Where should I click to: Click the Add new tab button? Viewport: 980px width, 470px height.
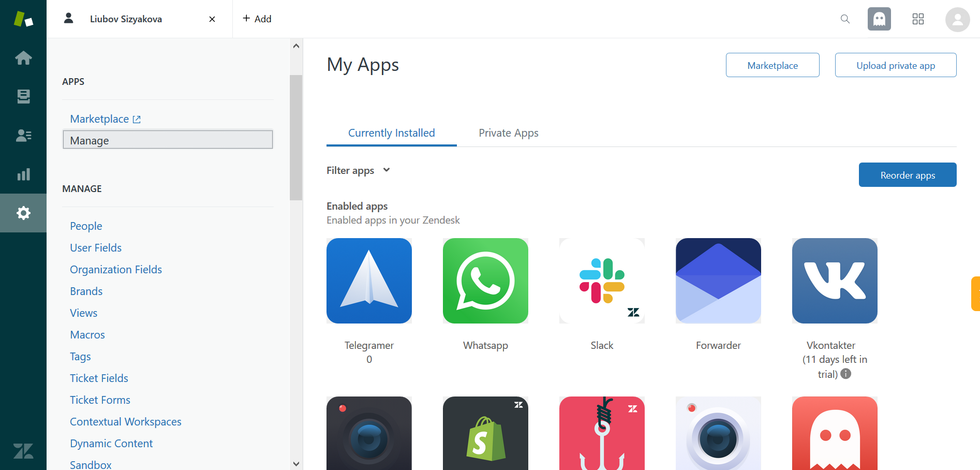coord(257,19)
